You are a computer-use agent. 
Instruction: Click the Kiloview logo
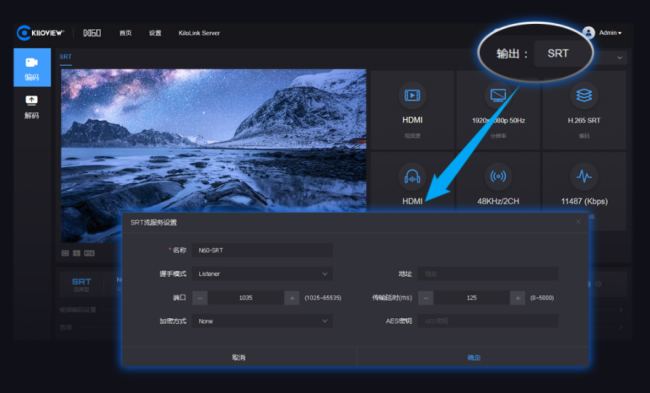[40, 33]
